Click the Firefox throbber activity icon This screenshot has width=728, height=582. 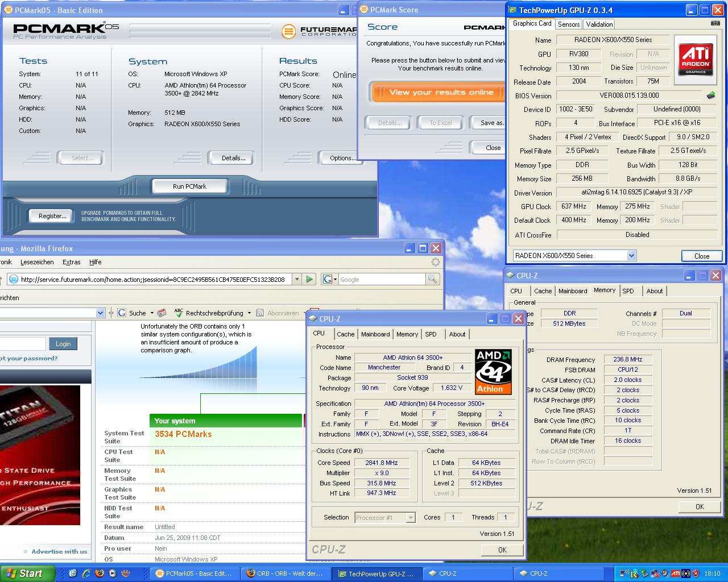pos(436,262)
